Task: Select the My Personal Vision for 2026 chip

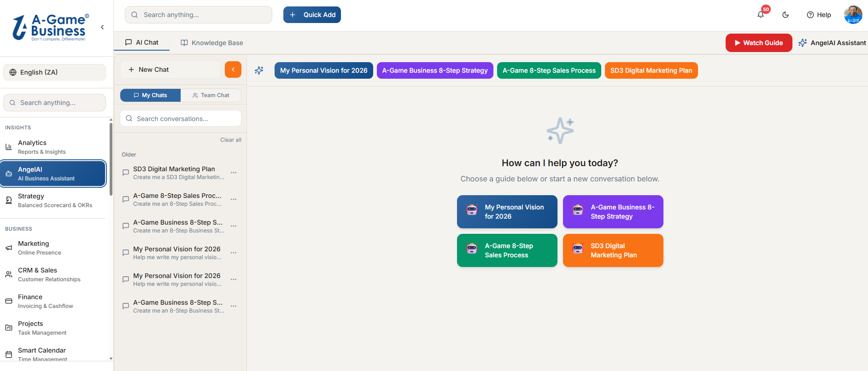Action: pyautogui.click(x=324, y=70)
